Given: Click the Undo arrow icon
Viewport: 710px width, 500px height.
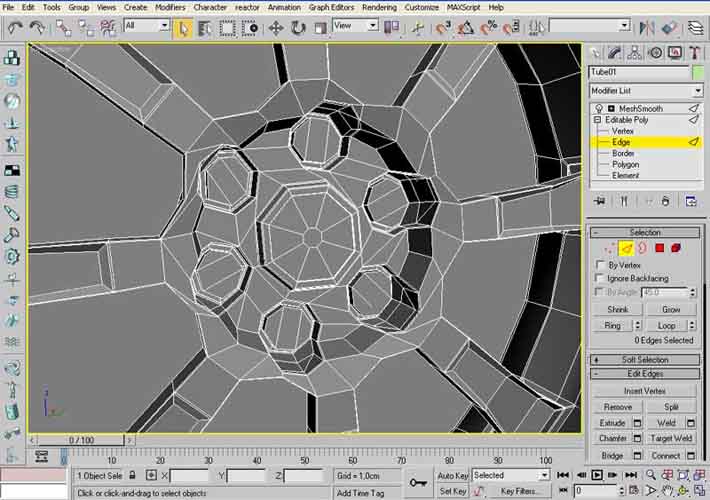Looking at the screenshot, I should click(15, 27).
